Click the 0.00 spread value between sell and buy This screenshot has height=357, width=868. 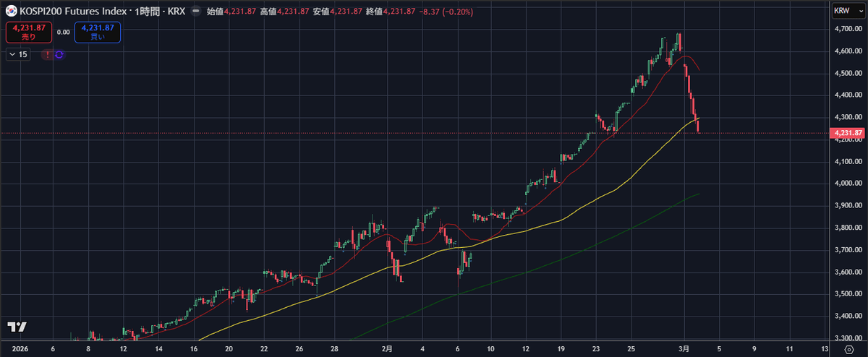coord(64,33)
